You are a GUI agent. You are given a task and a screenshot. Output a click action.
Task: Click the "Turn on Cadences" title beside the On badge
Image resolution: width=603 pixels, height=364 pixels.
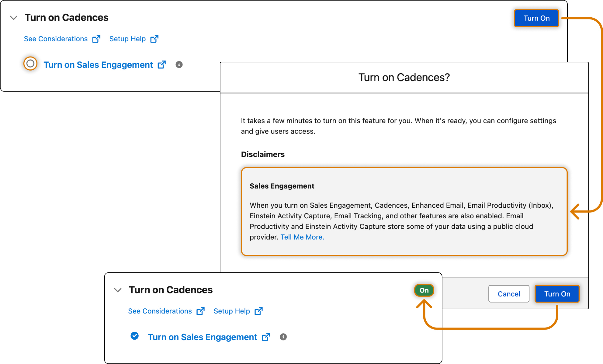[x=171, y=290]
